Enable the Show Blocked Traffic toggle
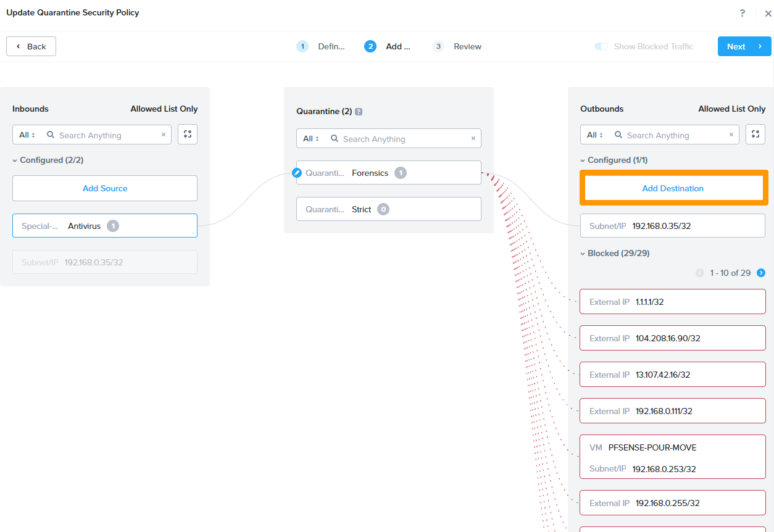The height and width of the screenshot is (532, 774). pos(601,46)
